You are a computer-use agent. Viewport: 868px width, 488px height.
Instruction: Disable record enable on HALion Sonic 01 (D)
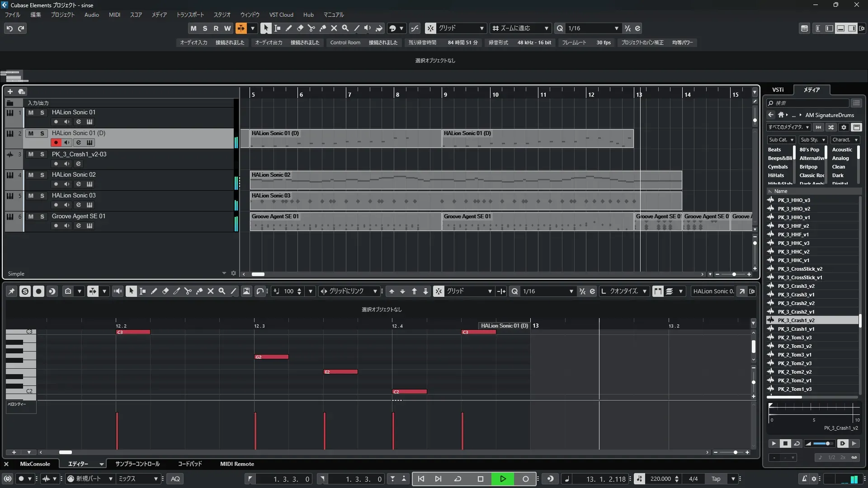click(56, 142)
